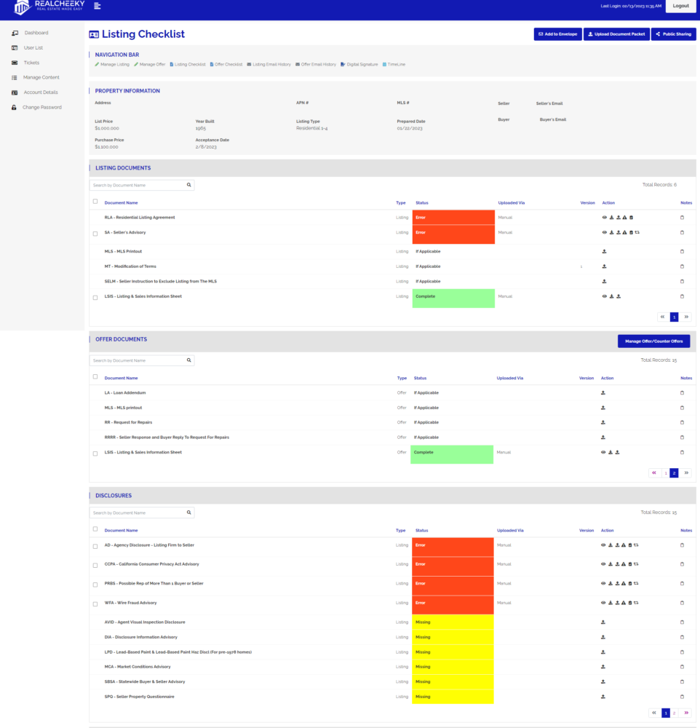
Task: Check the SA Seller's Advisory checkbox
Action: coord(95,234)
